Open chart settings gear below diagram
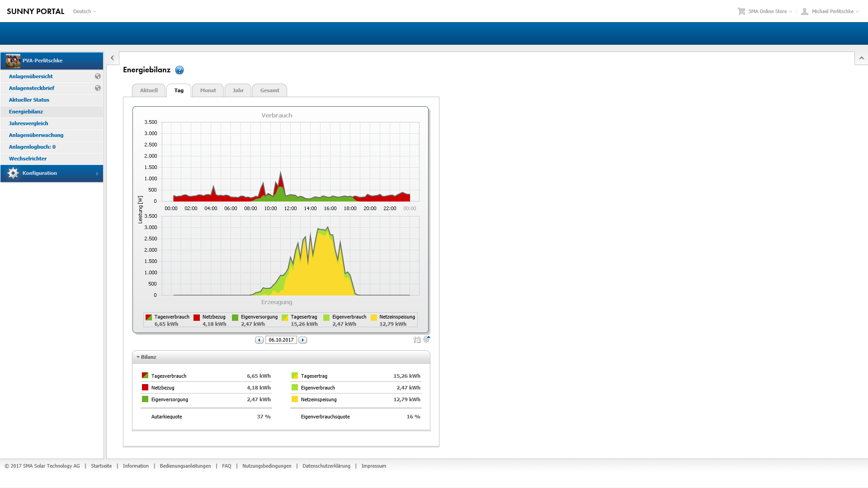 coord(426,339)
